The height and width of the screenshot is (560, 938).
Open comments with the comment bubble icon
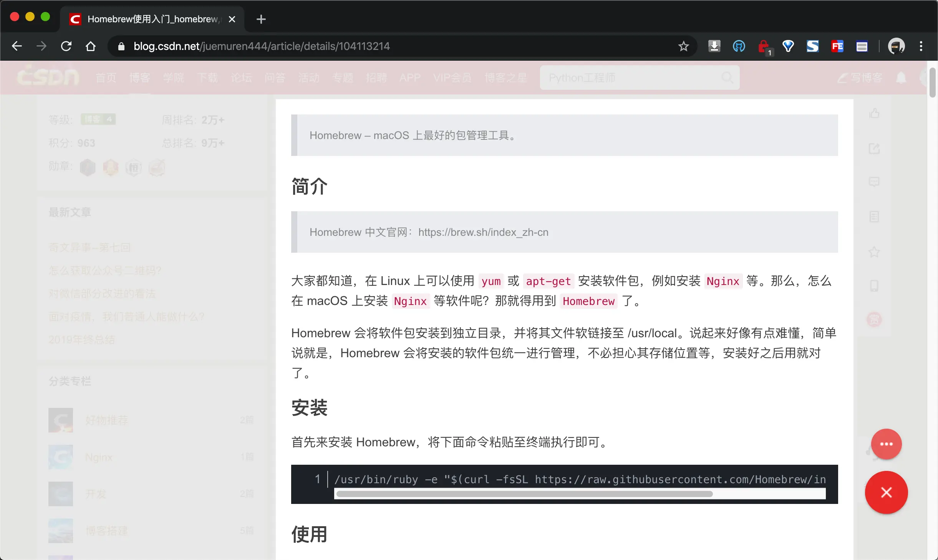tap(875, 182)
